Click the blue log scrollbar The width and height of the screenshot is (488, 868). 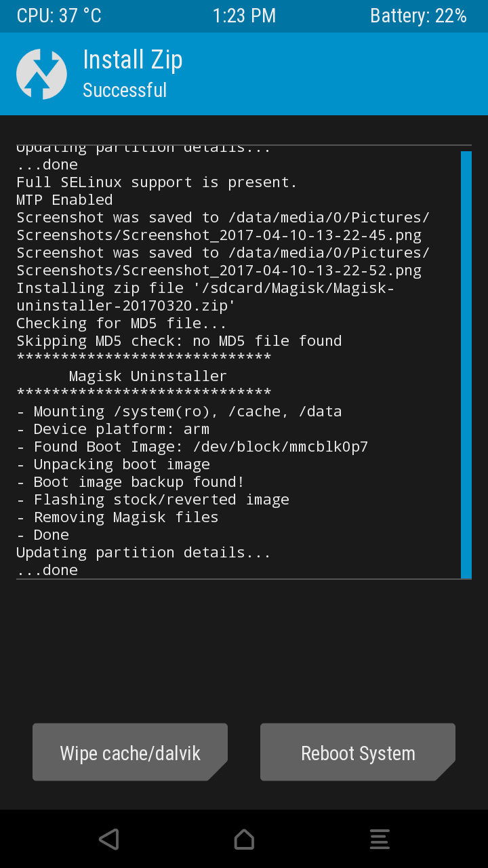[x=466, y=365]
